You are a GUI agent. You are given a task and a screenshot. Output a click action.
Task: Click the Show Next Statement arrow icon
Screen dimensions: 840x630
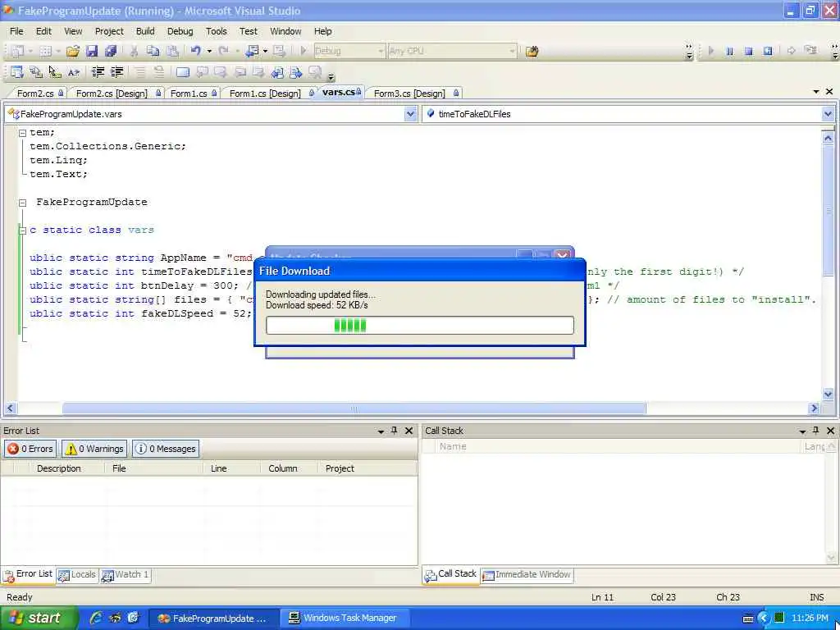(x=792, y=51)
